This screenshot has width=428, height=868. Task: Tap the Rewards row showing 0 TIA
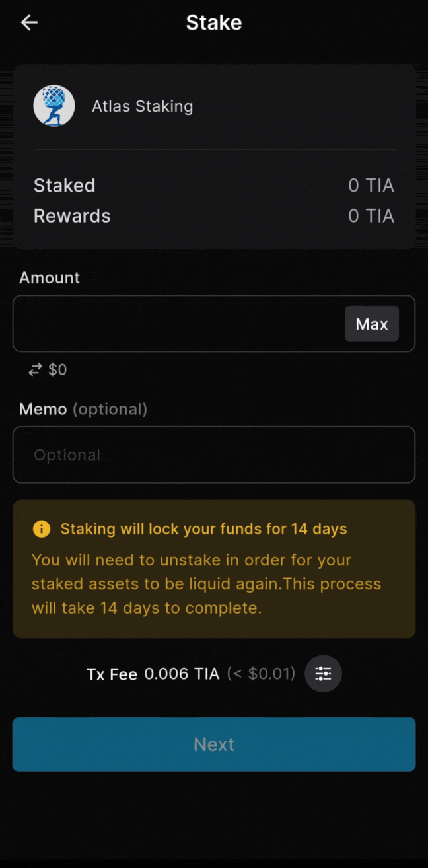(214, 216)
